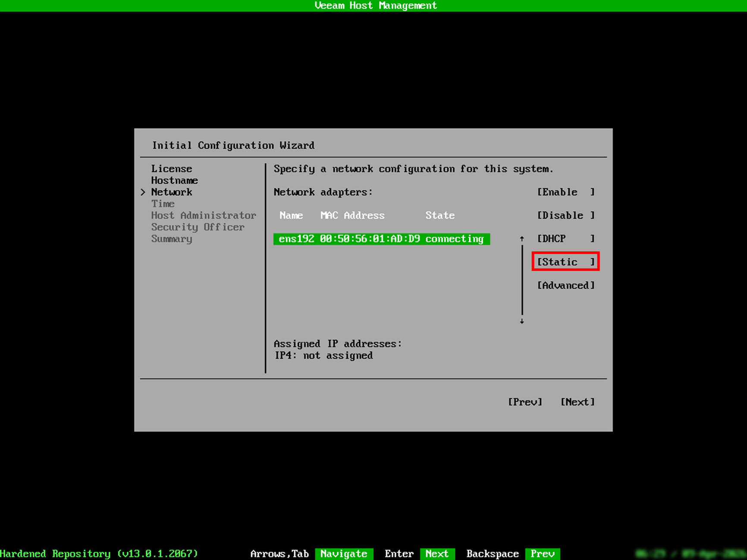Screen dimensions: 747x560
Task: Disable the selected network adapter
Action: click(x=565, y=215)
